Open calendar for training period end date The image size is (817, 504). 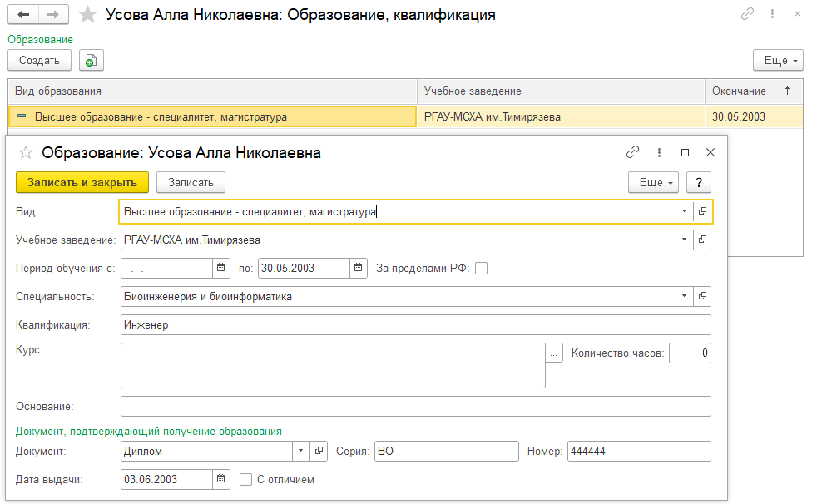359,268
